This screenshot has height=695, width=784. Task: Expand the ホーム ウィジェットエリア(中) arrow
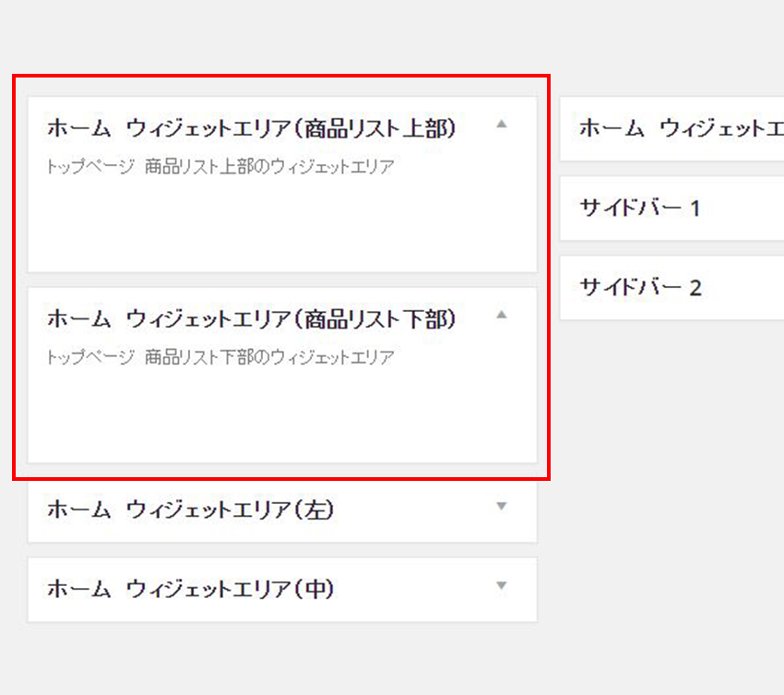(502, 585)
